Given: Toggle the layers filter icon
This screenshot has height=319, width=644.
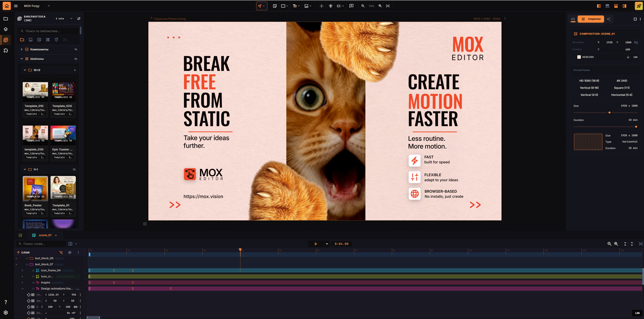Looking at the screenshot, I should [x=61, y=252].
